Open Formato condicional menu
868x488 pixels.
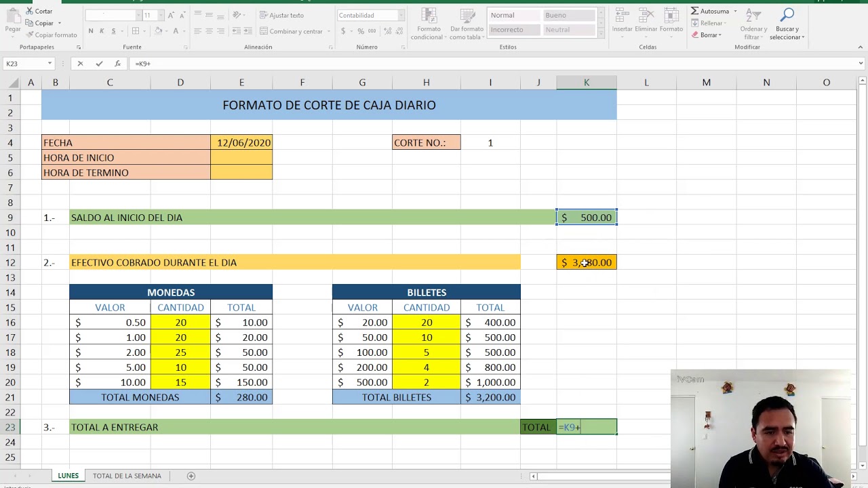[x=429, y=24]
